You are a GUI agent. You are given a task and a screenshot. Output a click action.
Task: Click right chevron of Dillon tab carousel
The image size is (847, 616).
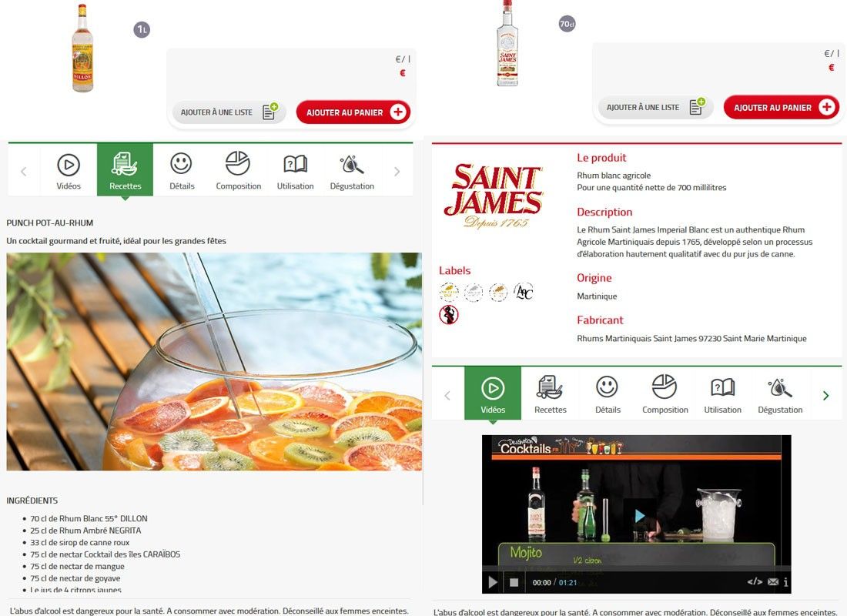click(397, 172)
